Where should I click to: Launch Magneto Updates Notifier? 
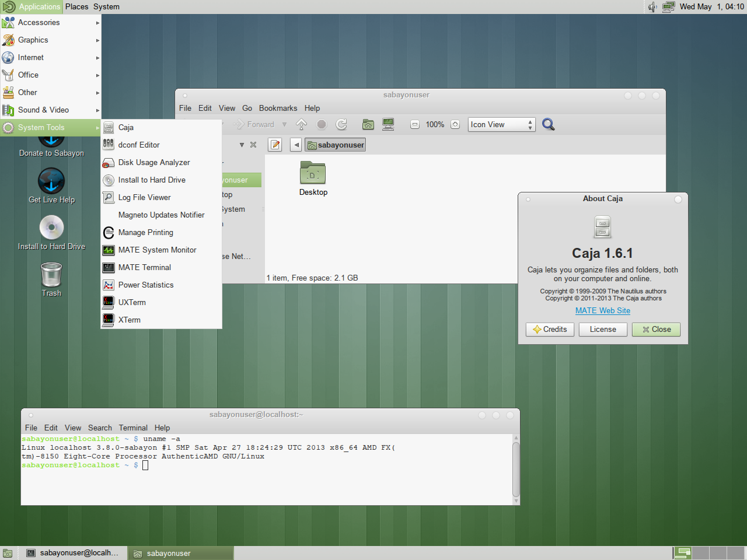[x=162, y=215]
